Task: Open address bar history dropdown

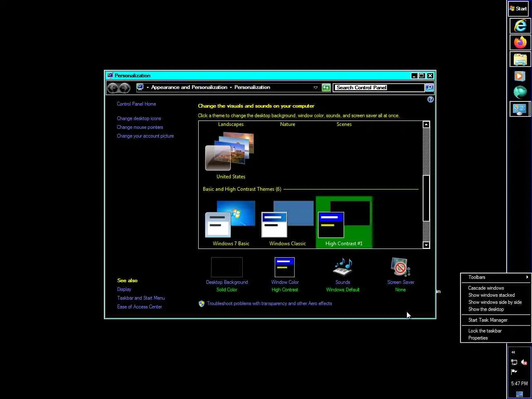Action: point(315,88)
